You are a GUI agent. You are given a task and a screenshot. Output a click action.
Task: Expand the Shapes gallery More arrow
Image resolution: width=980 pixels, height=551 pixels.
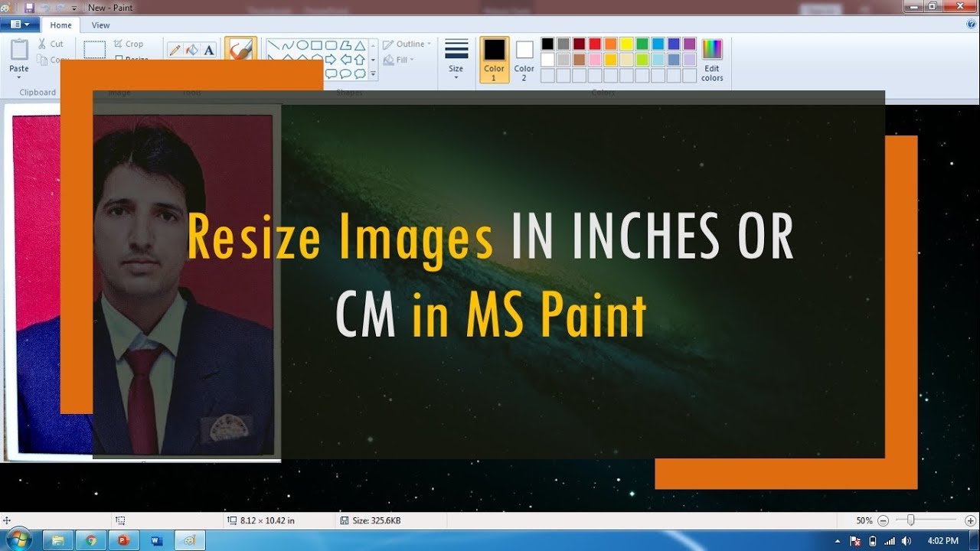(373, 74)
